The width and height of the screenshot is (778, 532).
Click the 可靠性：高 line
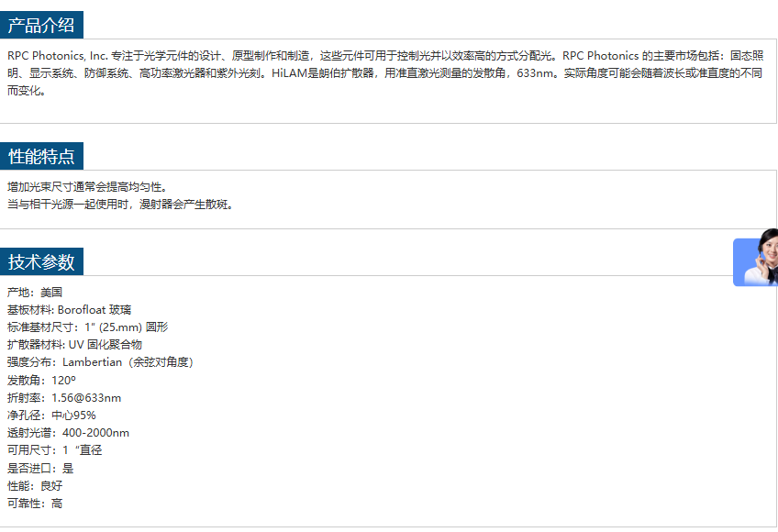coord(35,504)
